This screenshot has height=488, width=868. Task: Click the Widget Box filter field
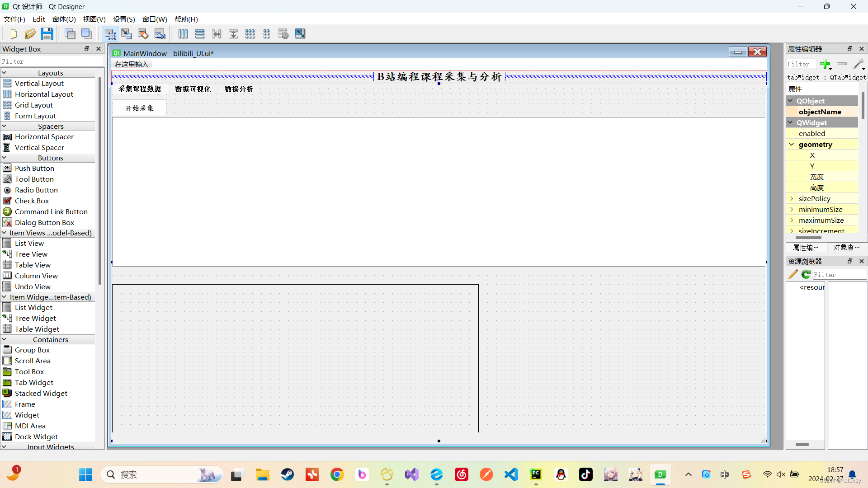point(52,61)
